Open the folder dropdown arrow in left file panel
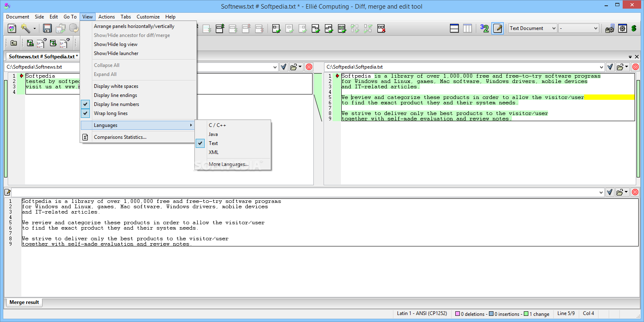 click(x=300, y=67)
